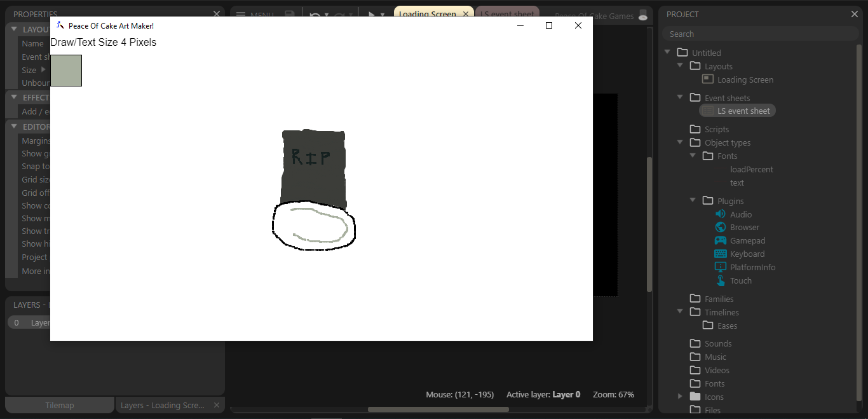Viewport: 868px width, 419px height.
Task: Click the LS event sheet icon
Action: coord(707,111)
